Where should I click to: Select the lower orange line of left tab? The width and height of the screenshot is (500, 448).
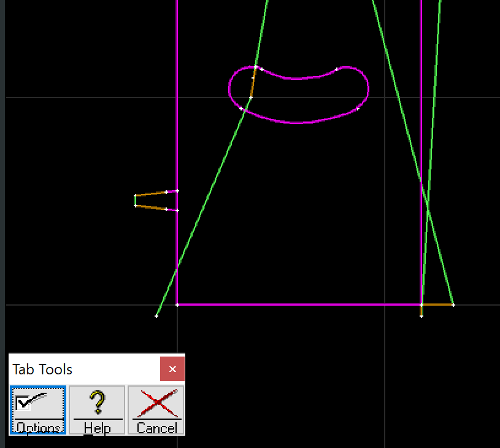tap(150, 207)
